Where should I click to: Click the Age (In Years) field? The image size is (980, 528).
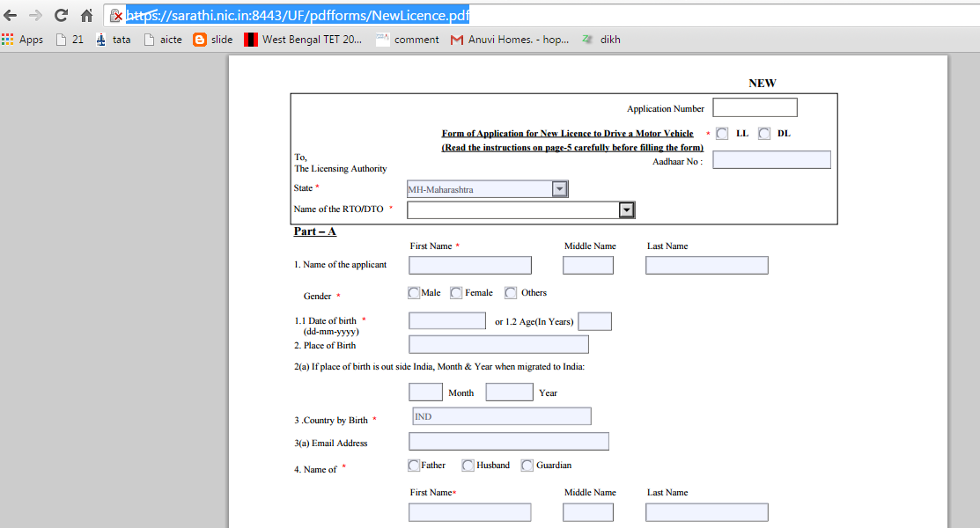coord(595,321)
